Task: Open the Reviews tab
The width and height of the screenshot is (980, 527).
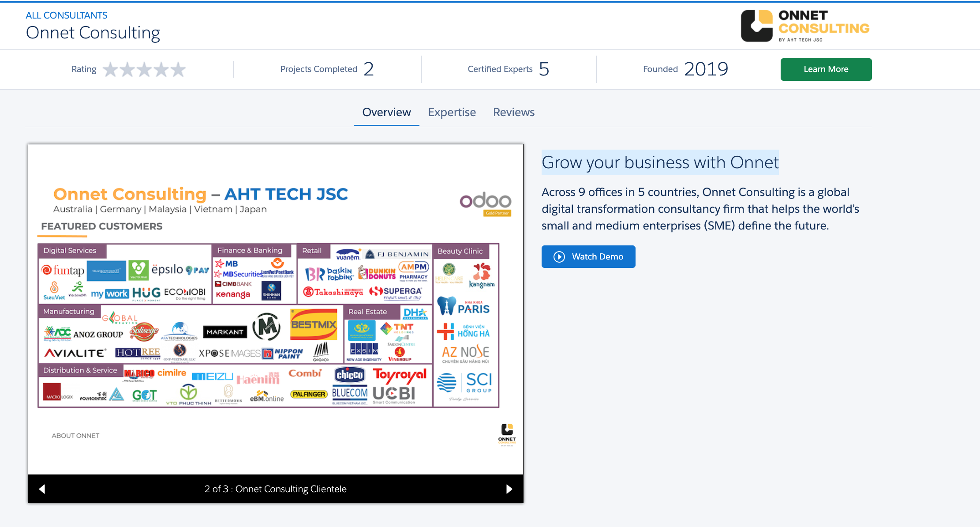Action: 513,112
